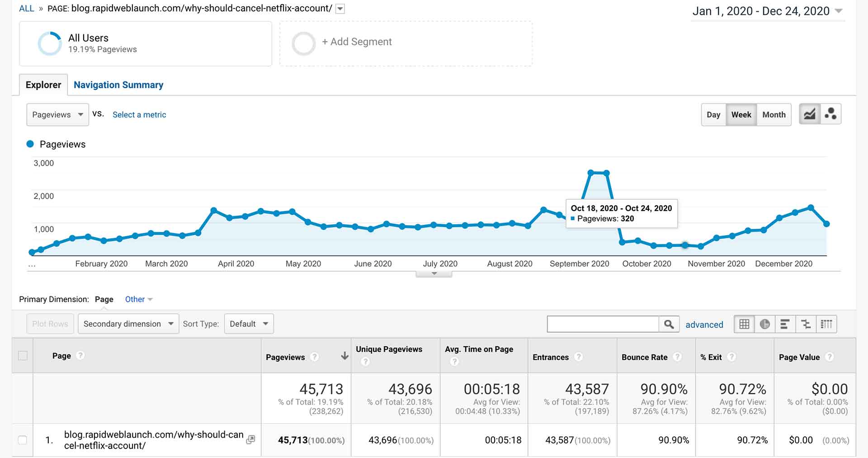Click the All Users segment box
The image size is (868, 458).
coord(146,43)
